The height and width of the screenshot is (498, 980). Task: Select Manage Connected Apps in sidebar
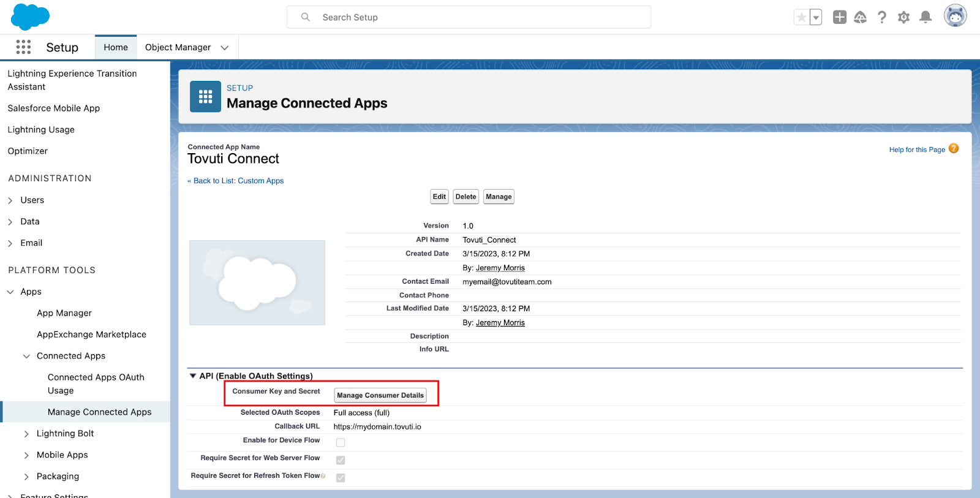pos(99,412)
